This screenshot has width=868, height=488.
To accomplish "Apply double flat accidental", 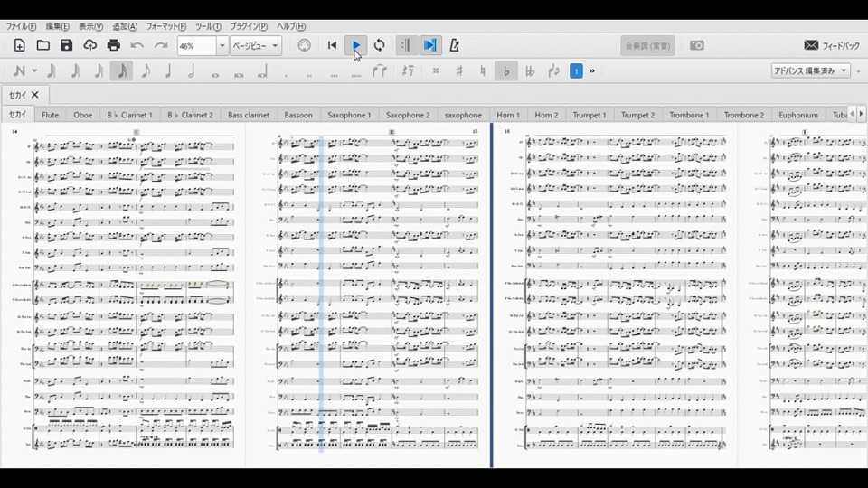I will [x=530, y=70].
